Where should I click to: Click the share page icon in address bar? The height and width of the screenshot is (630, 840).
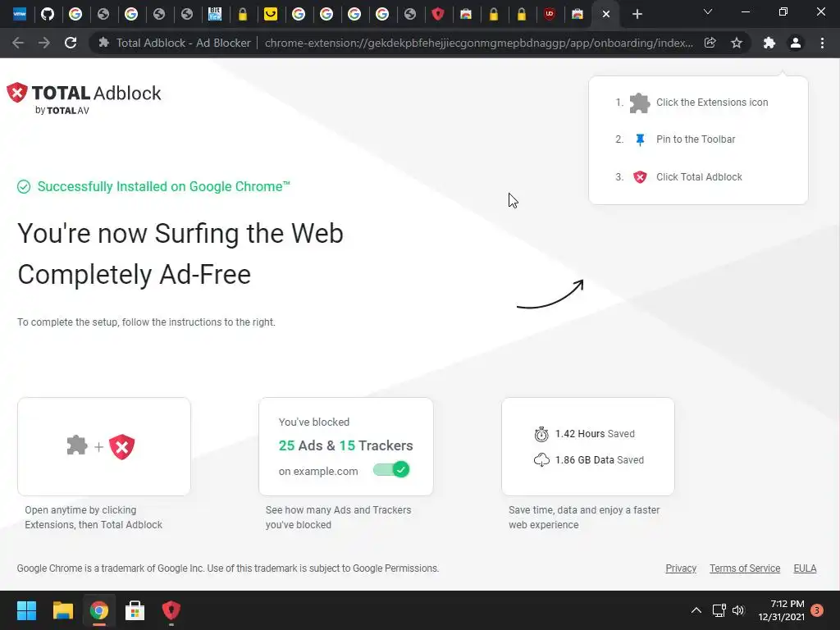pos(710,43)
